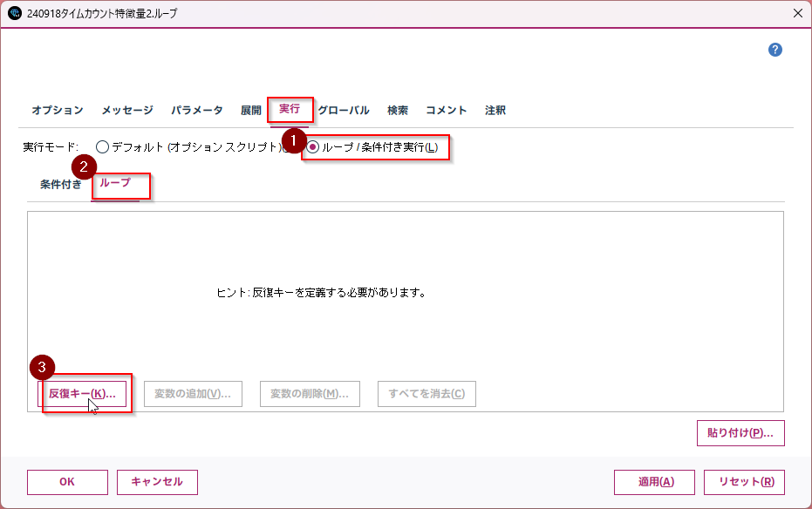Image resolution: width=812 pixels, height=509 pixels.
Task: Go to the 注釈 tab
Action: 495,110
